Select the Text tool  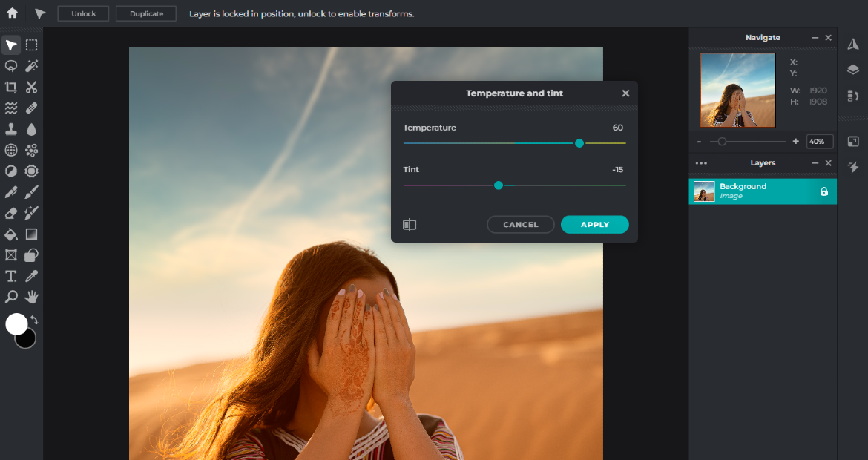[x=10, y=275]
